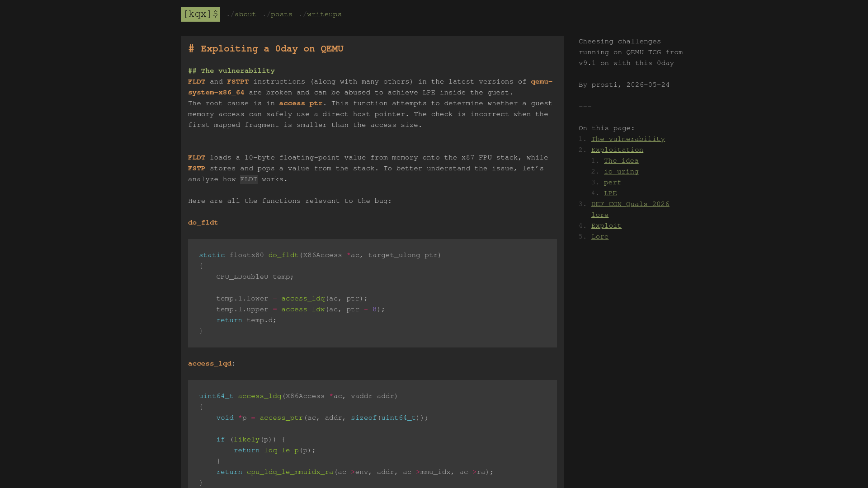This screenshot has width=868, height=488.
Task: Click the access_ldw code line
Action: click(x=301, y=310)
